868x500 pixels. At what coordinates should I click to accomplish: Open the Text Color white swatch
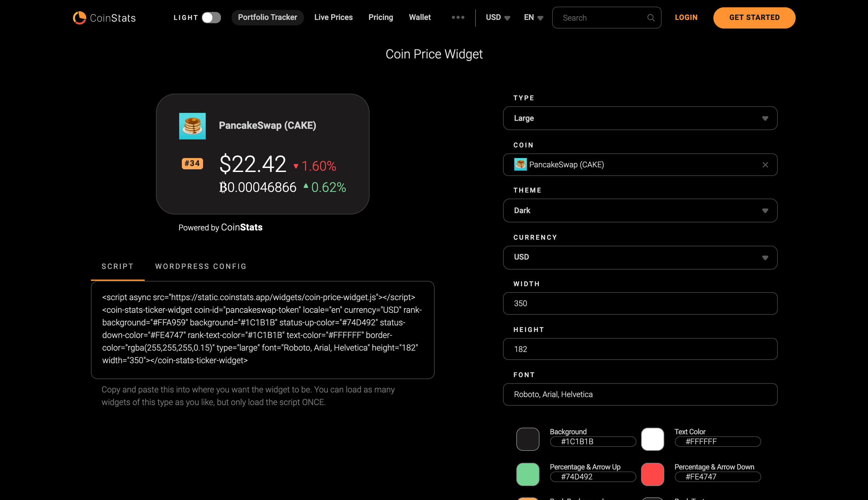652,439
